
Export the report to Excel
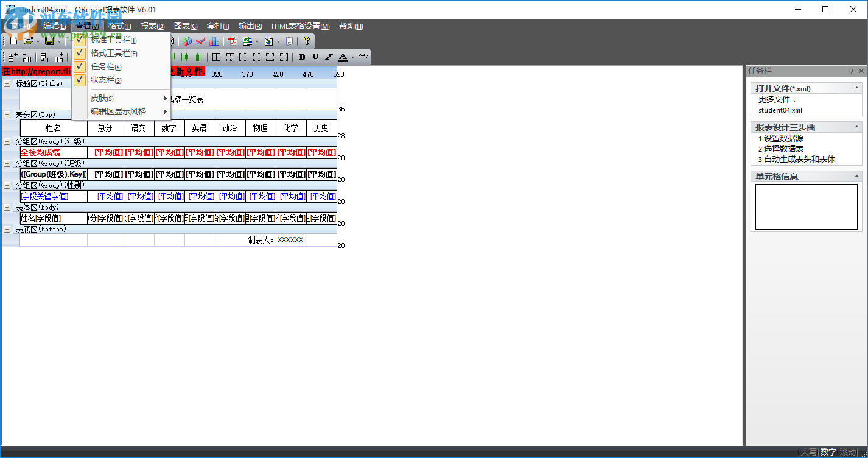(247, 41)
